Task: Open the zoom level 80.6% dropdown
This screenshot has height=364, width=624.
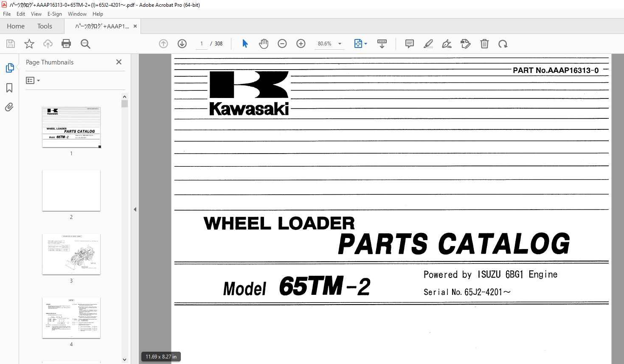Action: 340,44
